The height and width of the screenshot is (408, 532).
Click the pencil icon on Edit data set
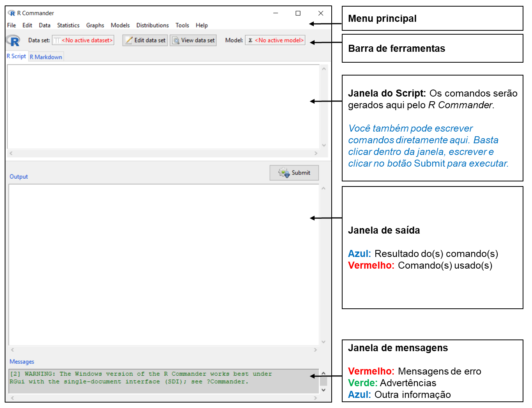pos(129,40)
